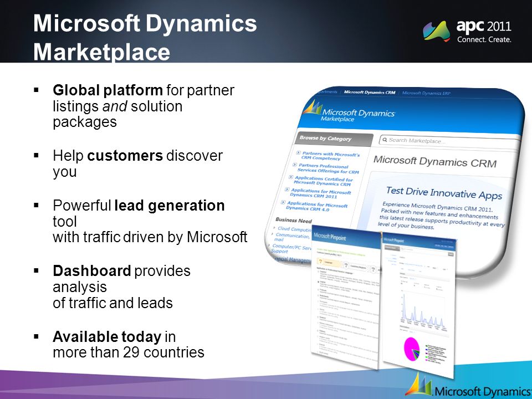
Task: Click the magenta pie chart in Pinpoint dashboard
Action: point(412,349)
